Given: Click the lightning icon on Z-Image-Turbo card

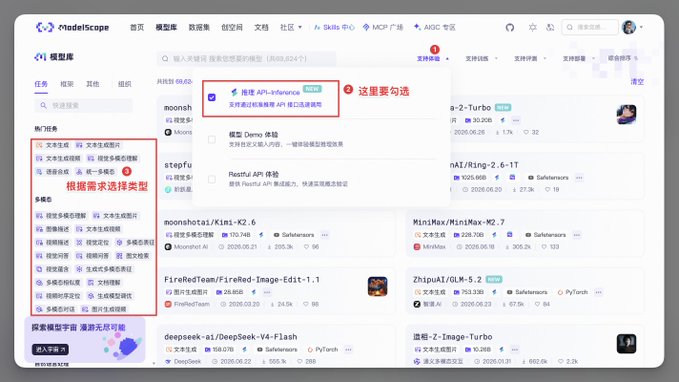Looking at the screenshot, I should coord(501,350).
